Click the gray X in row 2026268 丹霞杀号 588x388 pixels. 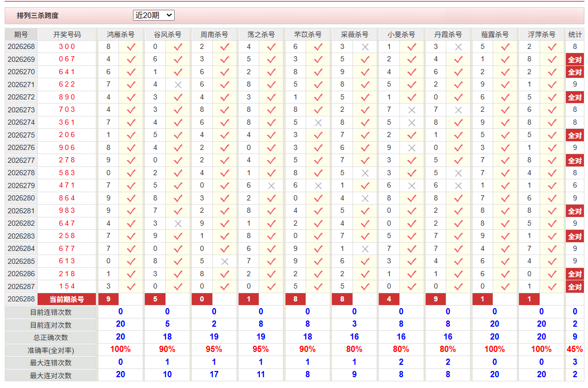(x=458, y=47)
